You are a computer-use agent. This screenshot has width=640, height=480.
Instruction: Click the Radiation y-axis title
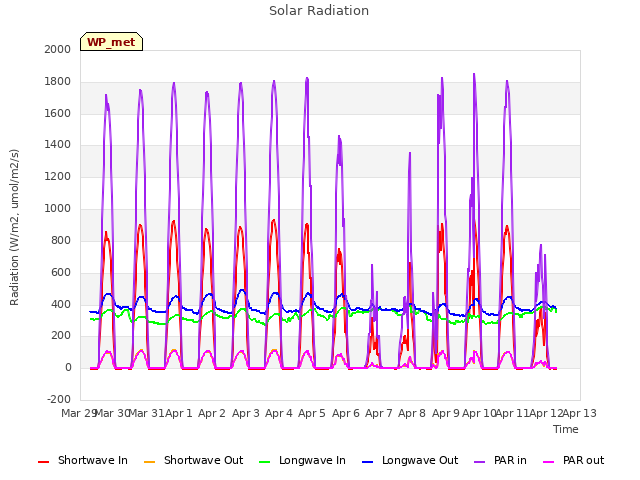pos(14,227)
